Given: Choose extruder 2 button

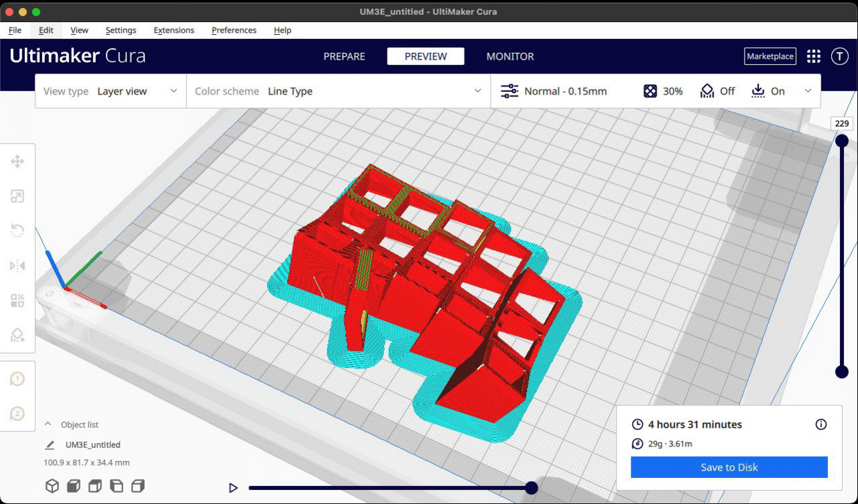Looking at the screenshot, I should click(17, 414).
